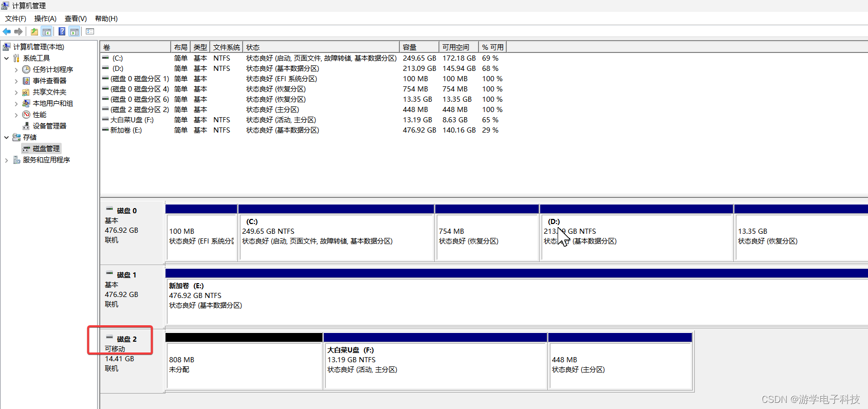
Task: Open 性能 via its gauge icon
Action: (x=26, y=115)
